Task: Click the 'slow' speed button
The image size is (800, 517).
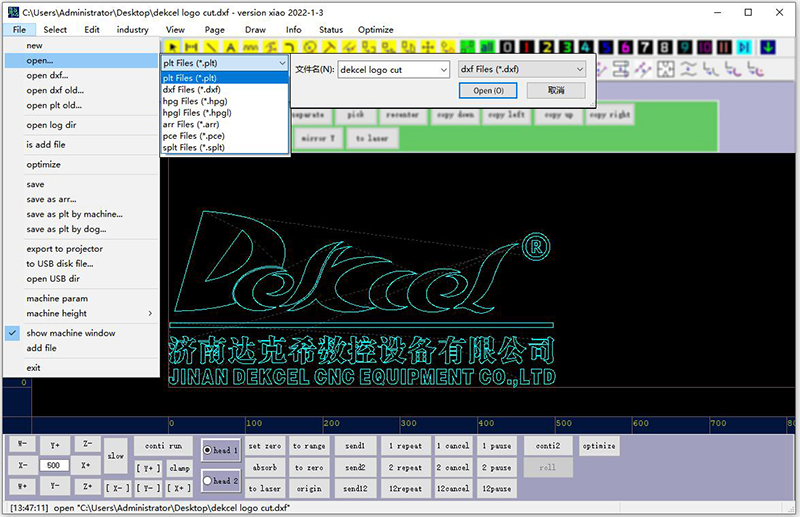Action: [x=116, y=456]
